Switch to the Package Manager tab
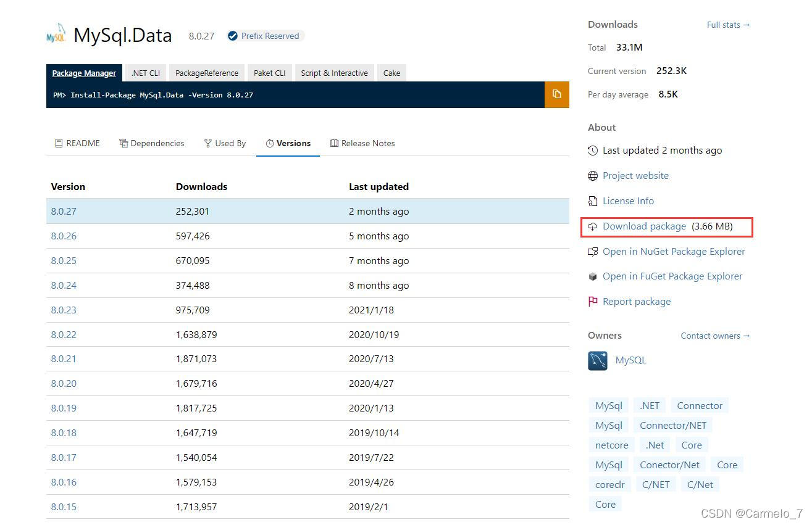 click(x=84, y=73)
